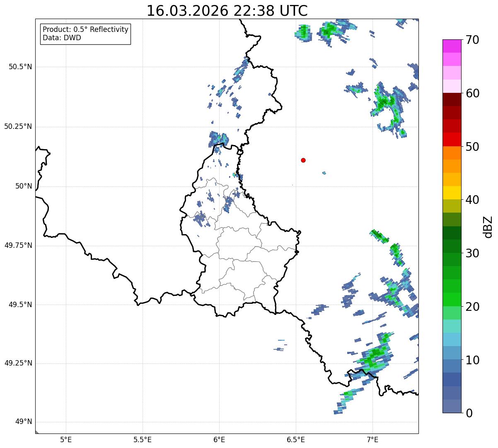Screen dimensions: 498x448
Task: Click the colorbar tick label 20
Action: tap(472, 307)
